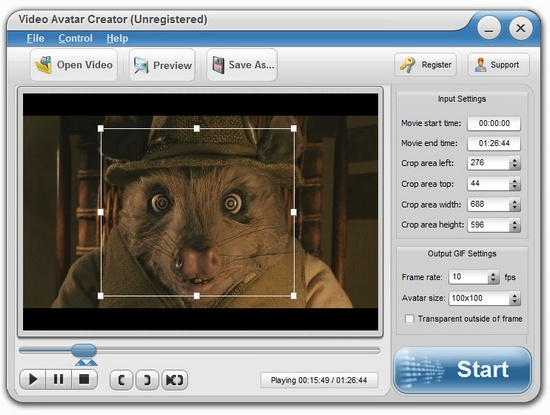Set selection start with left bracket icon

tap(121, 380)
